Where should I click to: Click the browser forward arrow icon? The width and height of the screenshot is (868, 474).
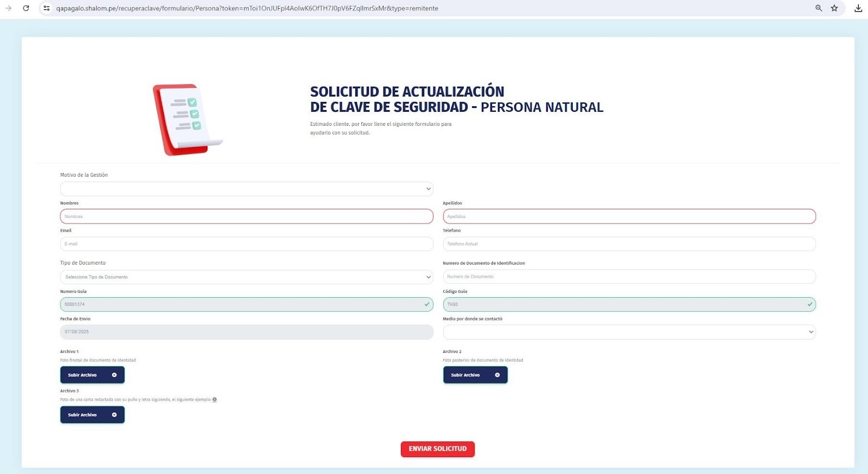pyautogui.click(x=9, y=8)
